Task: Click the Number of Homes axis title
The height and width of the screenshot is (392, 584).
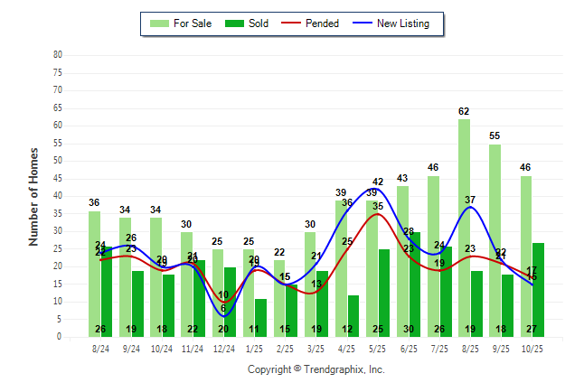Action: pos(33,196)
